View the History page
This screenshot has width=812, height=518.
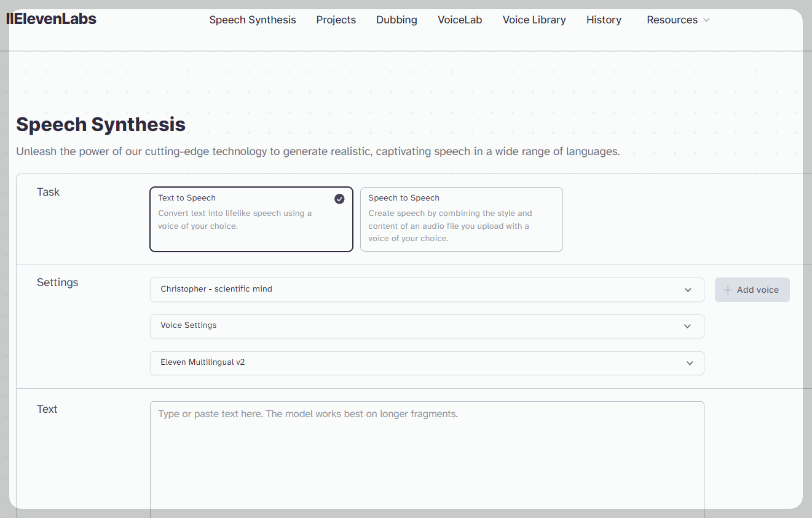pyautogui.click(x=604, y=20)
